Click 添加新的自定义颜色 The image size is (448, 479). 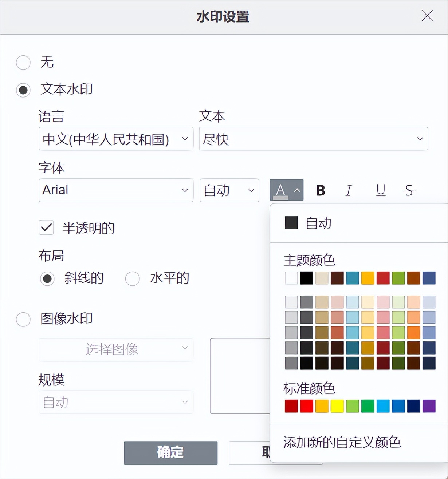(341, 442)
